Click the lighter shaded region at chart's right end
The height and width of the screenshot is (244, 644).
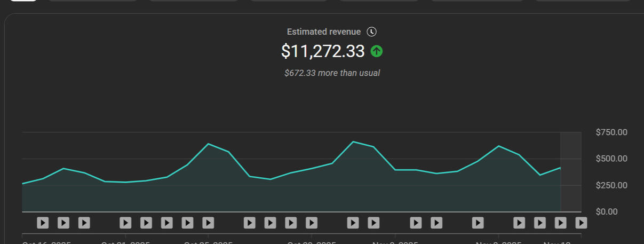[x=571, y=171]
